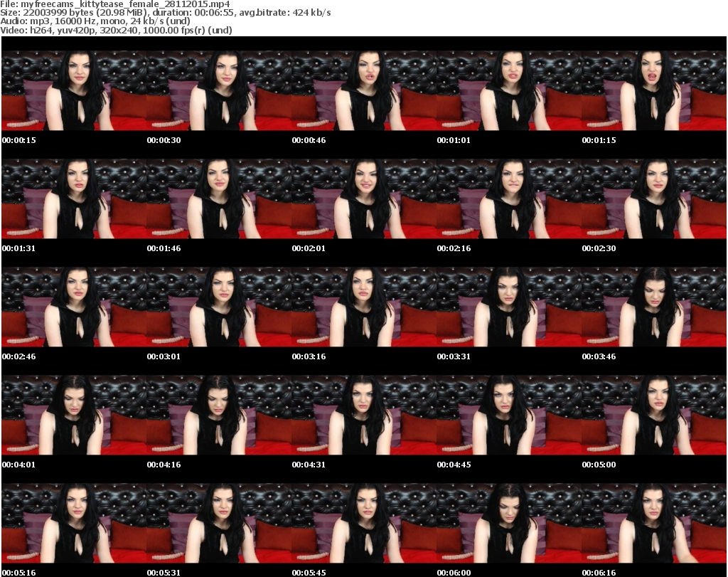
Task: Select the thumbnail at timestamp 00:03:01
Action: (219, 307)
